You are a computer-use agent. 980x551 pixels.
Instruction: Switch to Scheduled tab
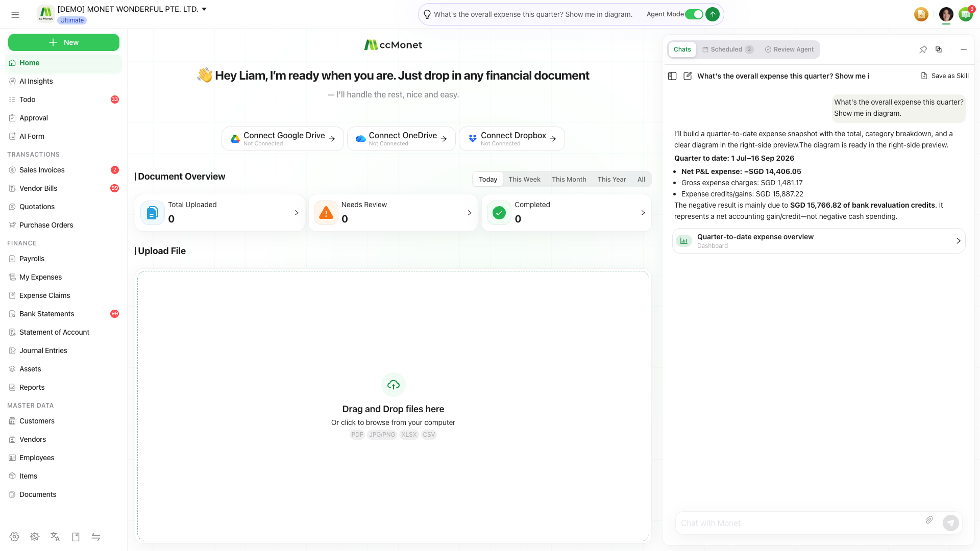[x=728, y=49]
